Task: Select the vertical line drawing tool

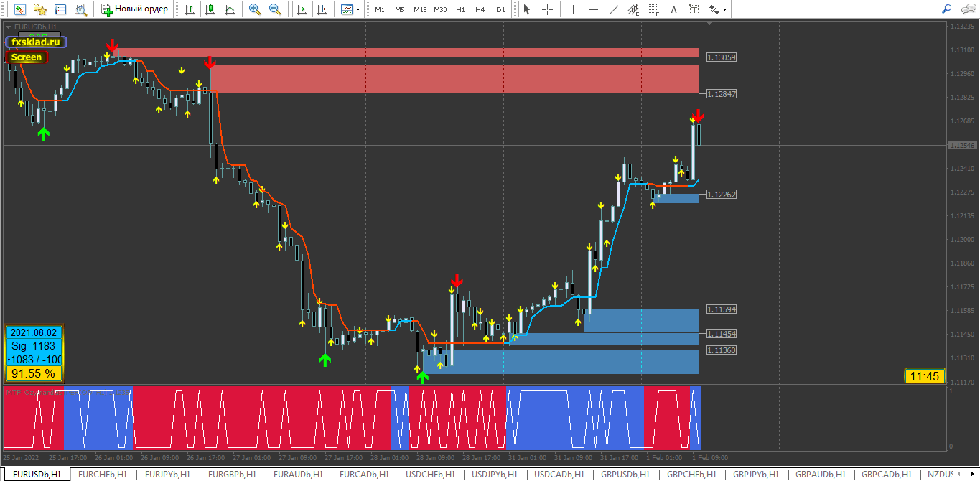Action: (x=573, y=9)
